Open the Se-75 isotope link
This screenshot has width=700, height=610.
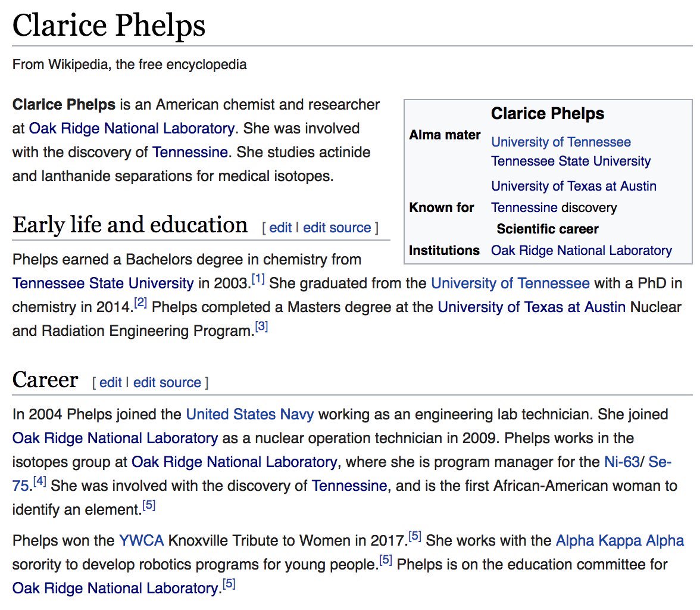660,462
